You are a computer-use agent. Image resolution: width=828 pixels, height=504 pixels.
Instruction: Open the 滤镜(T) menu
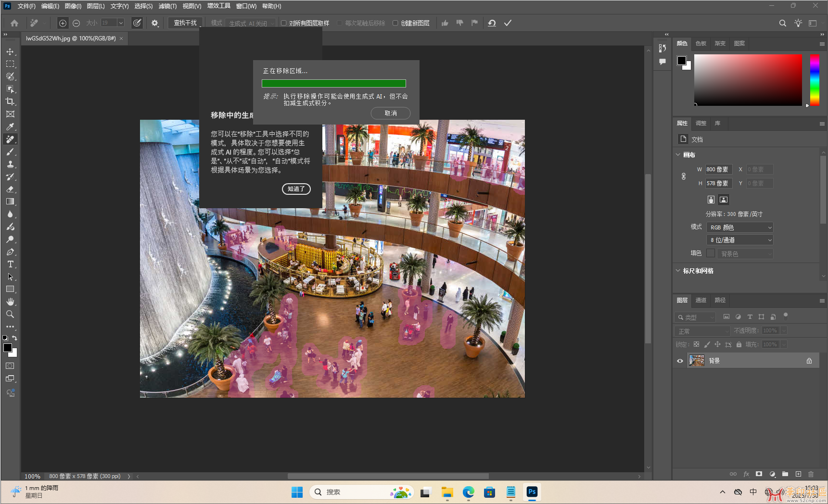167,6
